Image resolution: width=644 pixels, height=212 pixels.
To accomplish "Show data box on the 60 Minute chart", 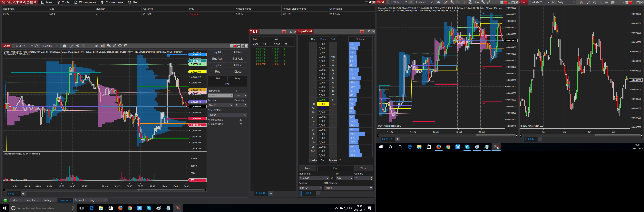I will [x=470, y=2].
